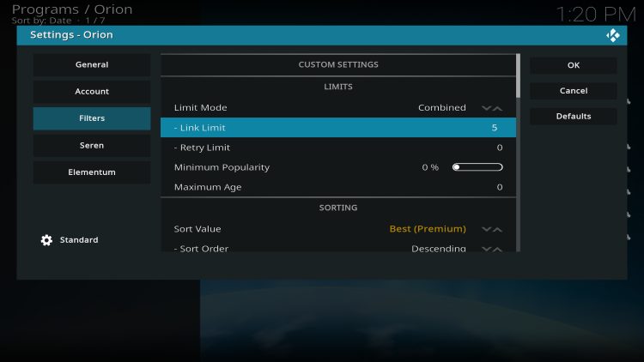Reset settings with Defaults button
The image size is (644, 362).
point(574,116)
